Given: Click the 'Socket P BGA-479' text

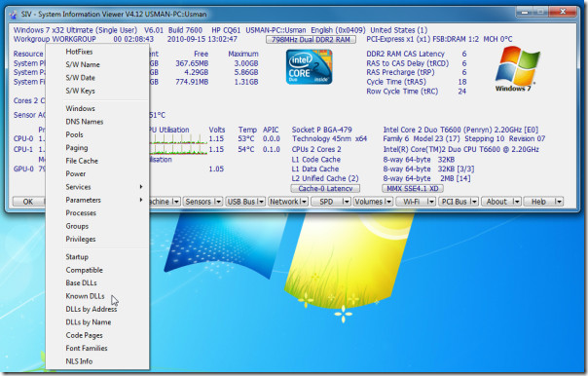Looking at the screenshot, I should click(x=322, y=130).
